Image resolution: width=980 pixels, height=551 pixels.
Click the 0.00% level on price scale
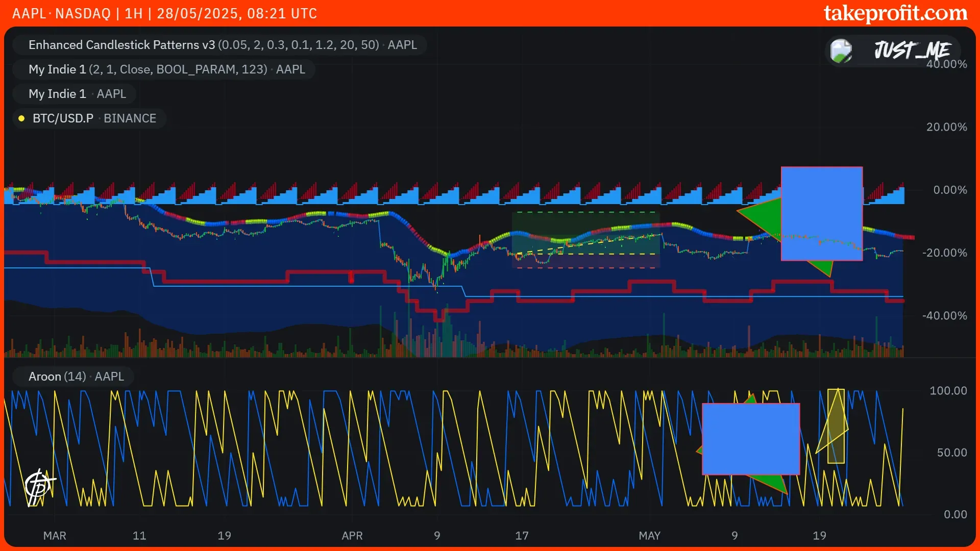pos(949,190)
